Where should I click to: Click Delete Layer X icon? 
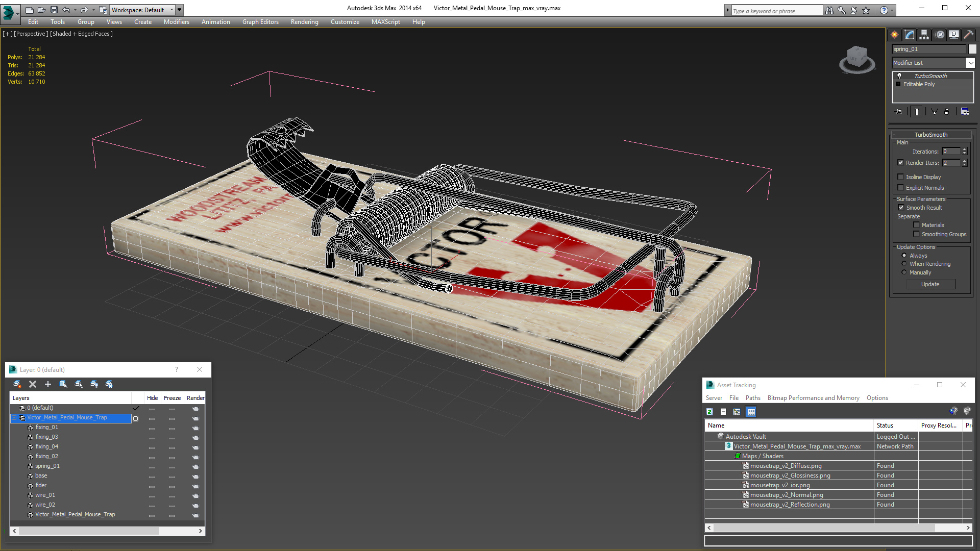33,384
